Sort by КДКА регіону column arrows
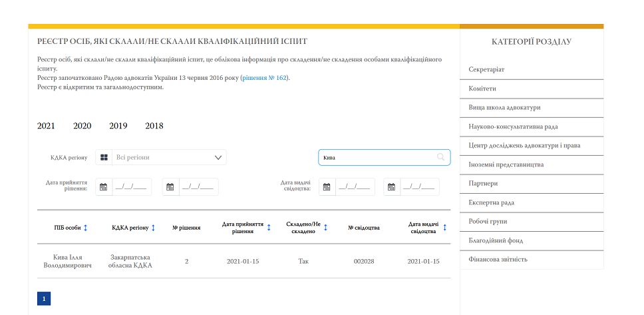 [x=153, y=228]
